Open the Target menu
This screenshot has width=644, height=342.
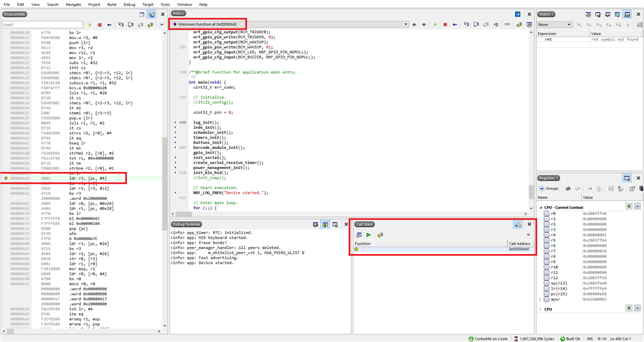[x=148, y=4]
